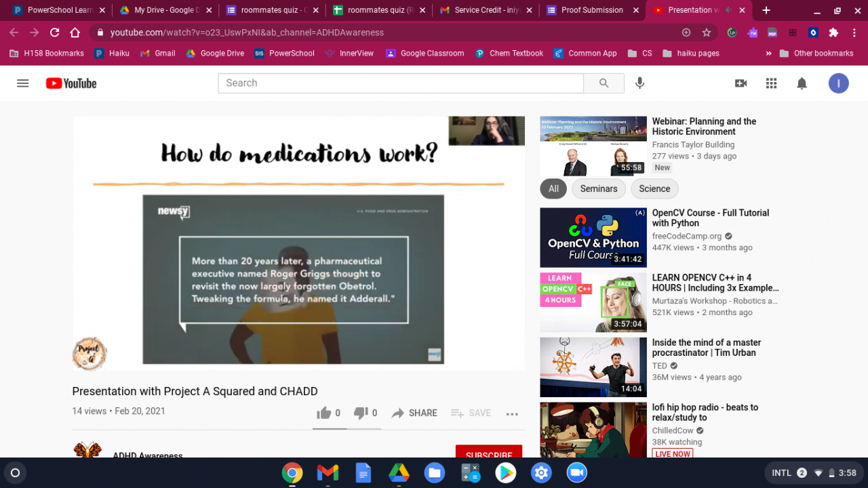The width and height of the screenshot is (868, 488).
Task: Share the video
Action: (414, 413)
